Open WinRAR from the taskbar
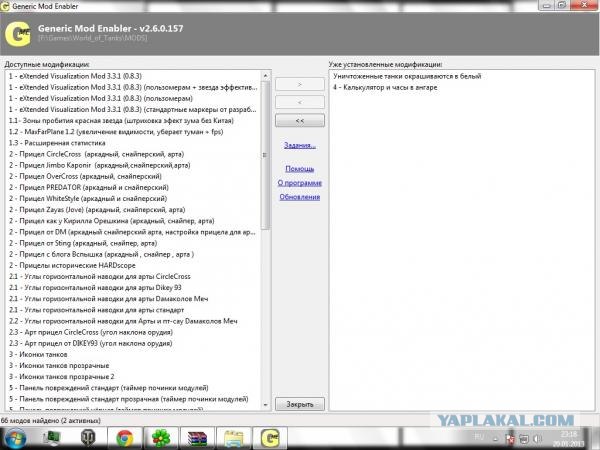Viewport: 600px width, 450px height. click(x=197, y=439)
